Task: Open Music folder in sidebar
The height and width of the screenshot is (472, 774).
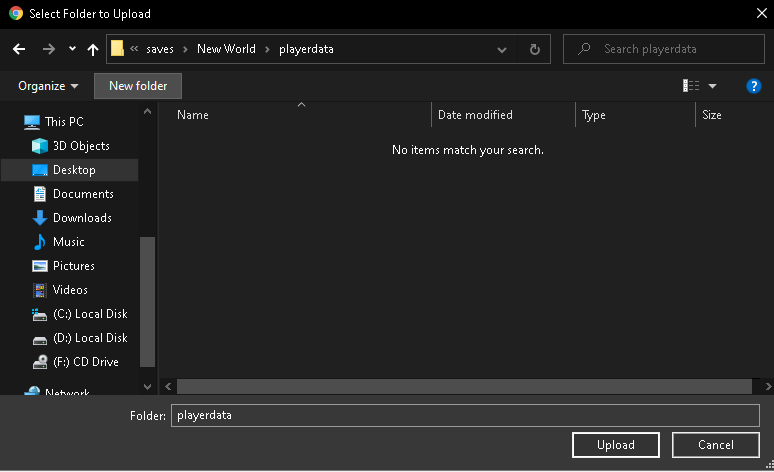Action: 69,242
